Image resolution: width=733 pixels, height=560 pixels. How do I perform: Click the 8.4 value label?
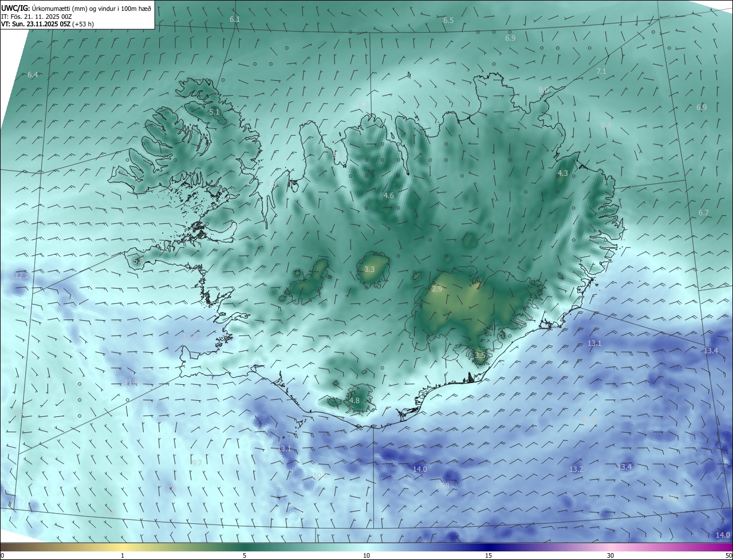click(606, 125)
